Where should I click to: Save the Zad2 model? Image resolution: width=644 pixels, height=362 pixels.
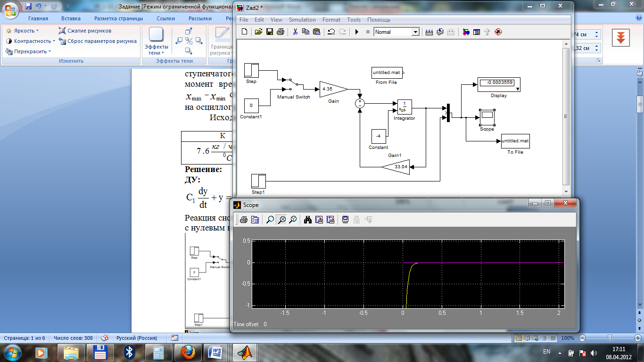270,32
